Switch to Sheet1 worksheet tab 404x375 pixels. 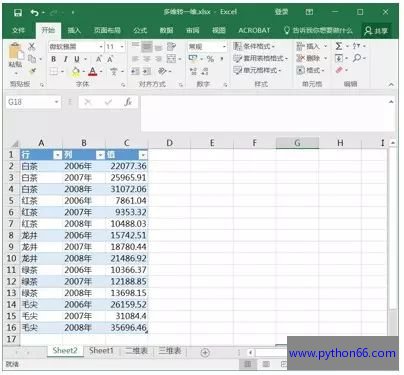[x=101, y=351]
